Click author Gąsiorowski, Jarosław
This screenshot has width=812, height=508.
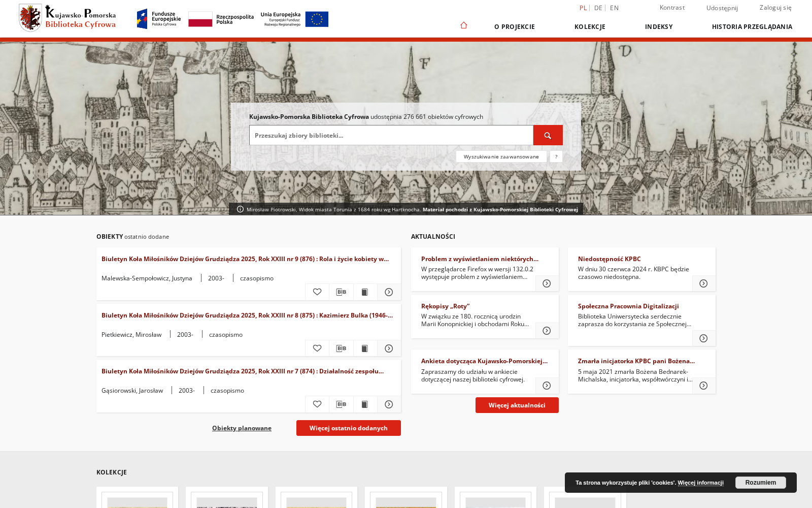(x=132, y=391)
